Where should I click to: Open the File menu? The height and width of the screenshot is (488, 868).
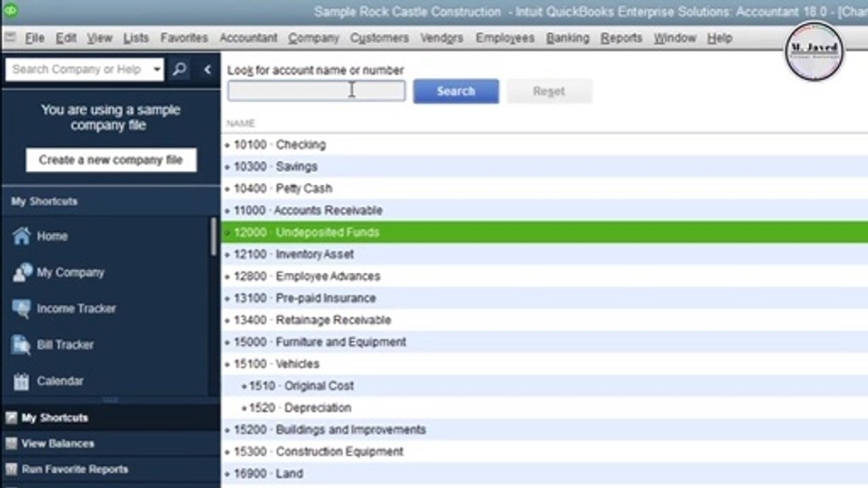click(35, 38)
